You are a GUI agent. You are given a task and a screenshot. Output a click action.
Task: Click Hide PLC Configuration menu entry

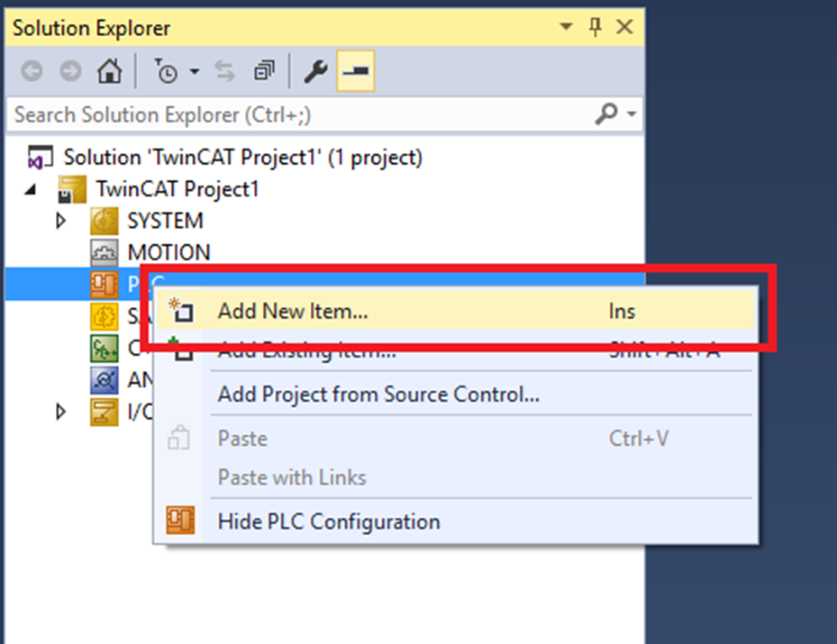tap(329, 522)
